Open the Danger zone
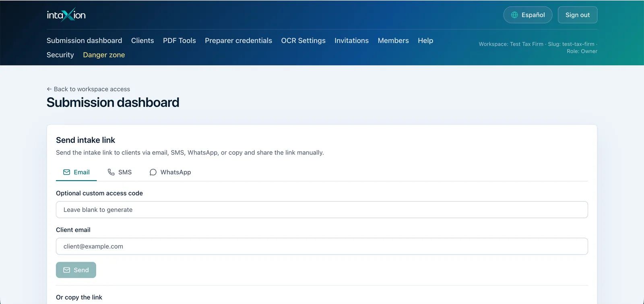Screen dimensions: 644x304 [x=104, y=55]
